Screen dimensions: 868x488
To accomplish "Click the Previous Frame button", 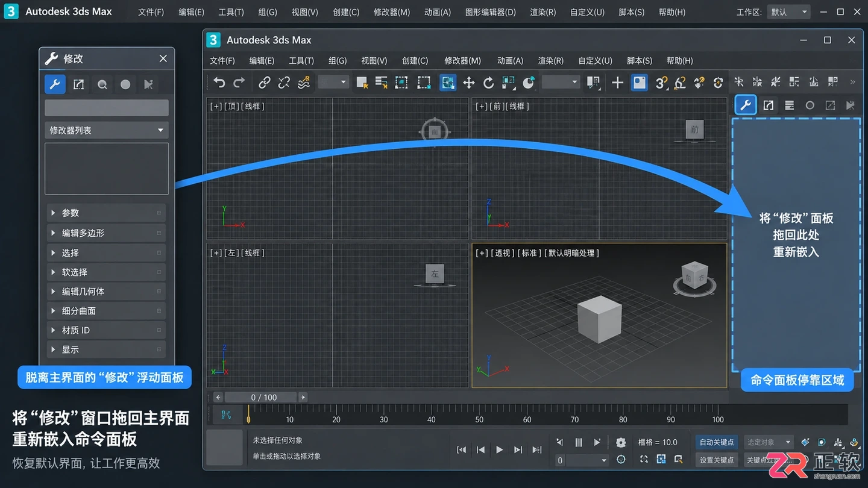I will tap(480, 449).
